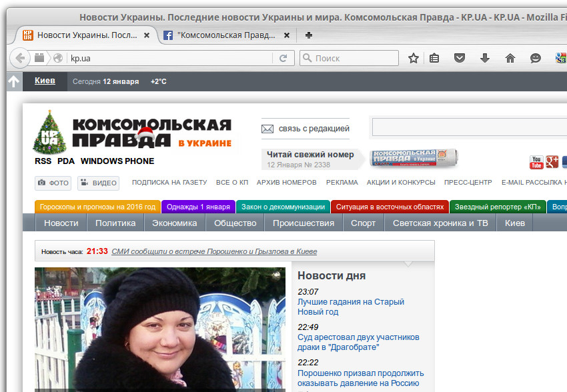
Task: Close the Facebook "Комсомольская Правда" tab
Action: (x=287, y=35)
